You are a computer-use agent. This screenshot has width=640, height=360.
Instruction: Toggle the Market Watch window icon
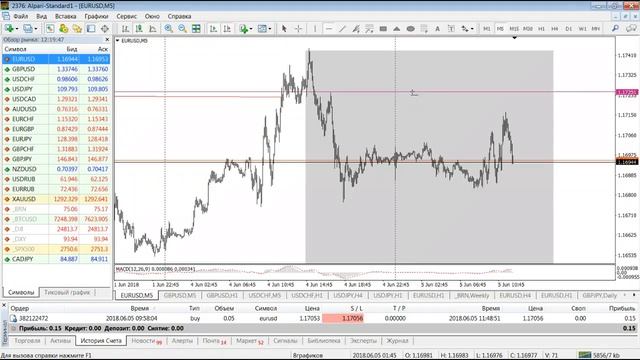tap(50, 29)
